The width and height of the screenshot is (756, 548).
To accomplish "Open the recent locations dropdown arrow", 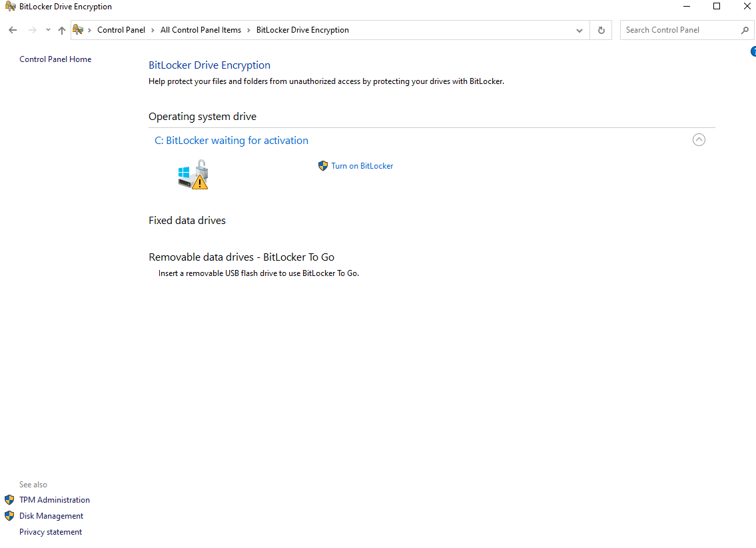I will (48, 30).
